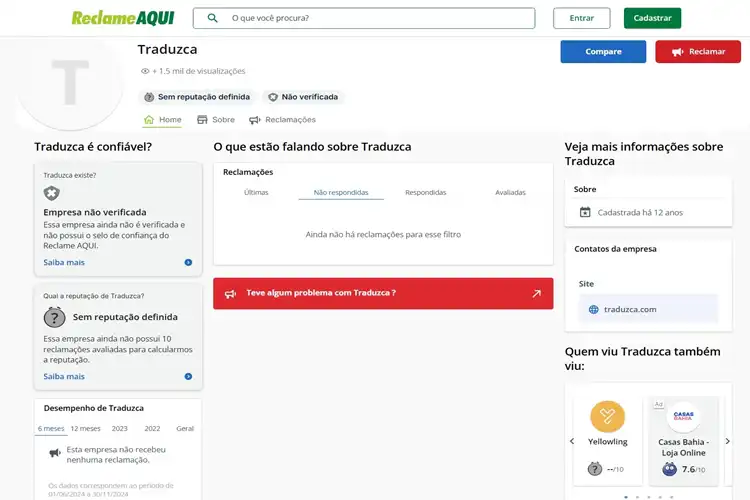Click the shield icon in 'Traduzca existe?' card
The width and height of the screenshot is (750, 500).
coord(52,193)
